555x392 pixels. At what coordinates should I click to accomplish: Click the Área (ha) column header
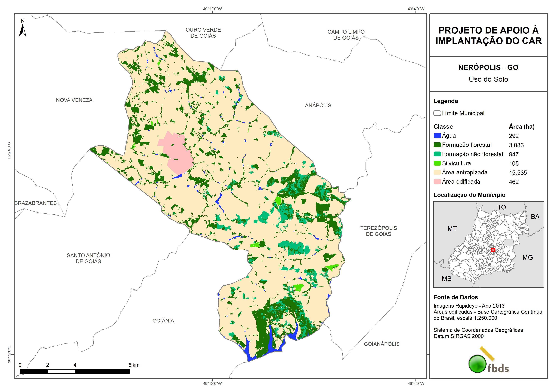click(x=522, y=127)
